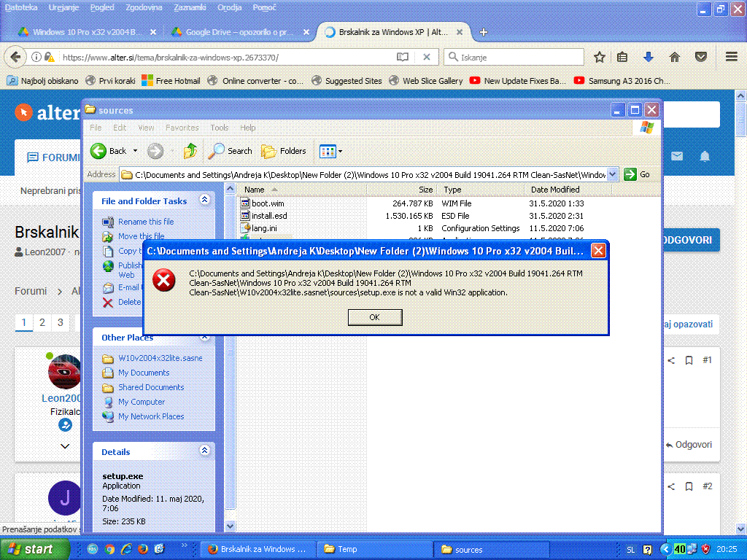
Task: Open Shared Documents in Other Places
Action: tap(151, 387)
